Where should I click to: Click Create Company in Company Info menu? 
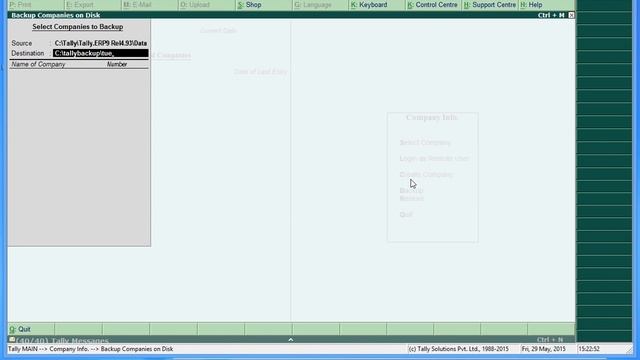click(426, 174)
